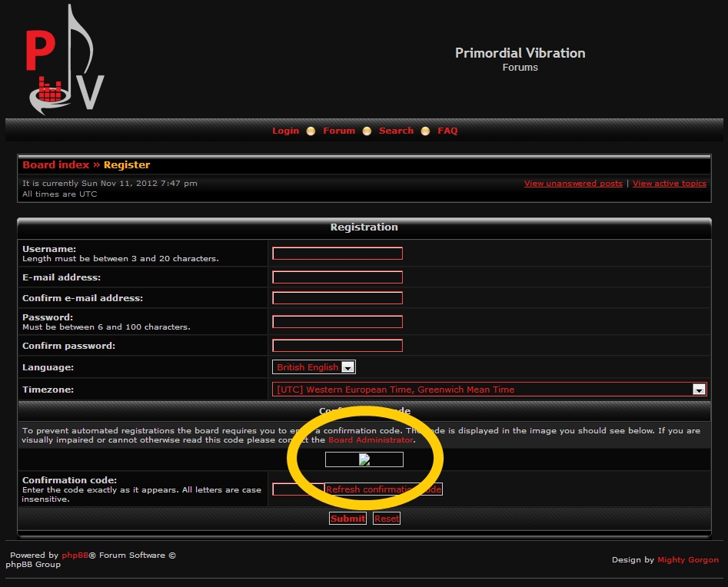Open Search from the navigation bar
The height and width of the screenshot is (587, 728).
click(396, 131)
